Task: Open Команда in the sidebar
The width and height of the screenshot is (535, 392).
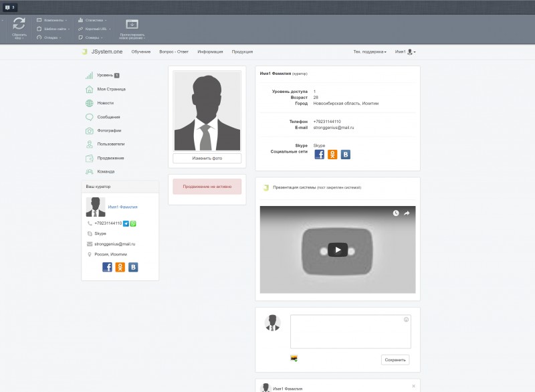Action: [x=100, y=172]
